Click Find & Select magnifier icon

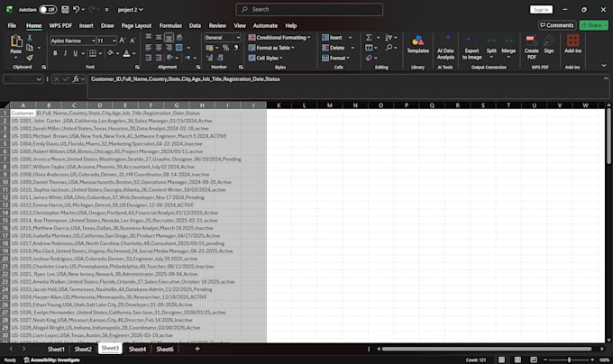pos(389,48)
